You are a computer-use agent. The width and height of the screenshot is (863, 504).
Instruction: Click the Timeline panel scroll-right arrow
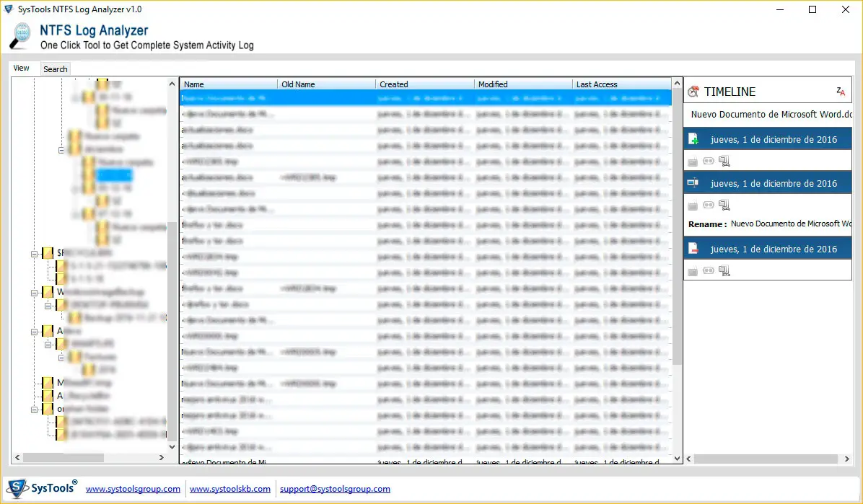click(846, 459)
